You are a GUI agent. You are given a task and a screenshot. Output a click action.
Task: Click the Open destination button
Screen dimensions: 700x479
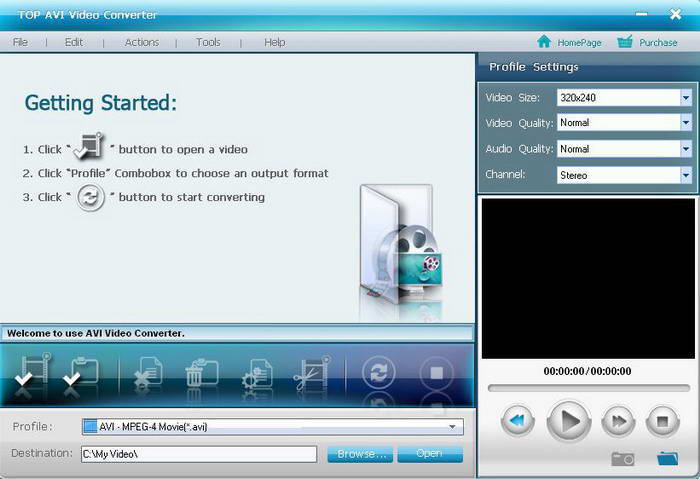pos(430,454)
